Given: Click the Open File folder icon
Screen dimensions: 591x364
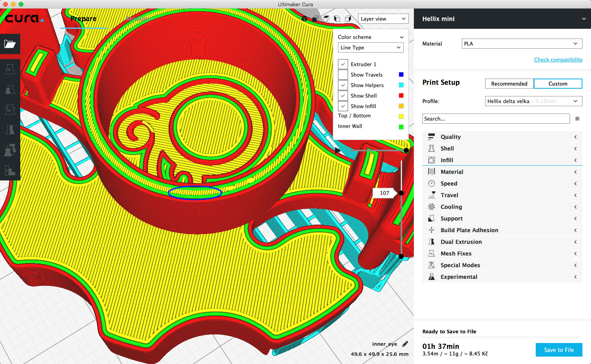Looking at the screenshot, I should (10, 44).
